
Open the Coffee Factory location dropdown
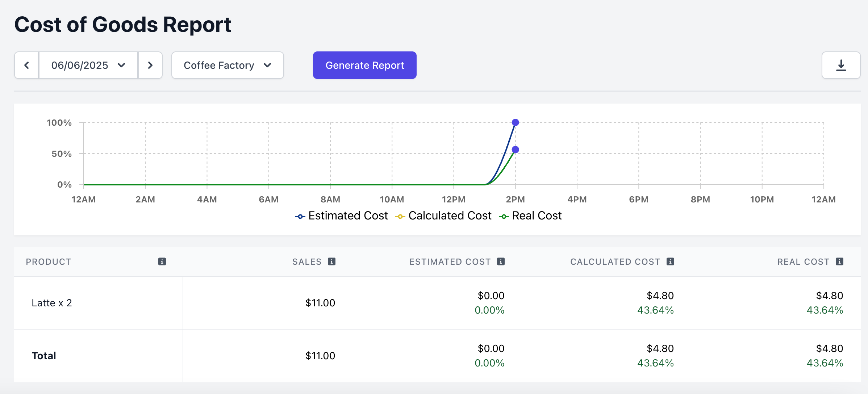[x=227, y=65]
